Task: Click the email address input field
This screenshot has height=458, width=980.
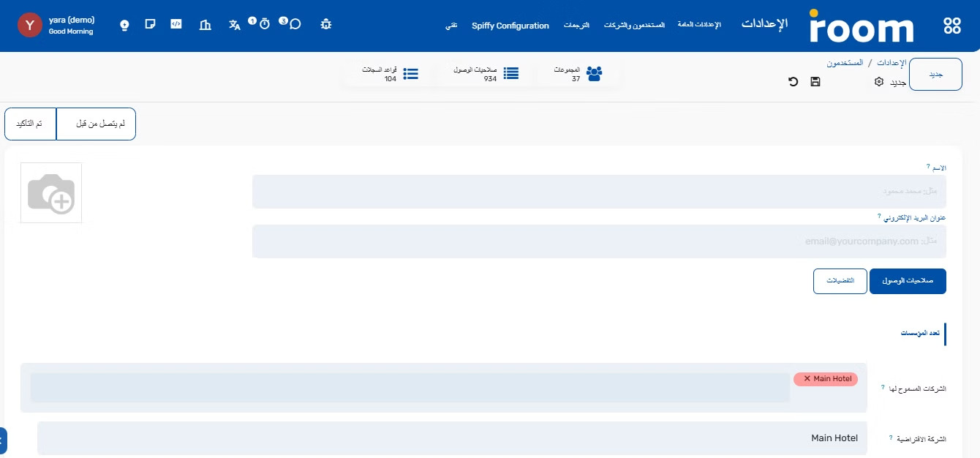Action: pyautogui.click(x=598, y=241)
